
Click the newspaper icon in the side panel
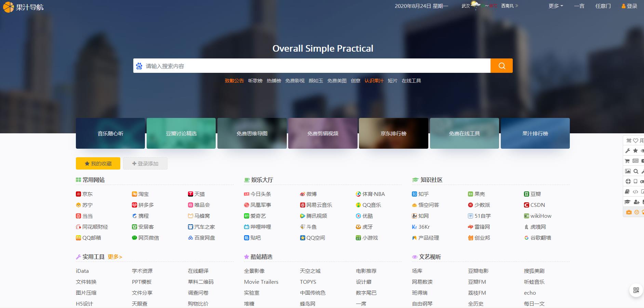635,161
